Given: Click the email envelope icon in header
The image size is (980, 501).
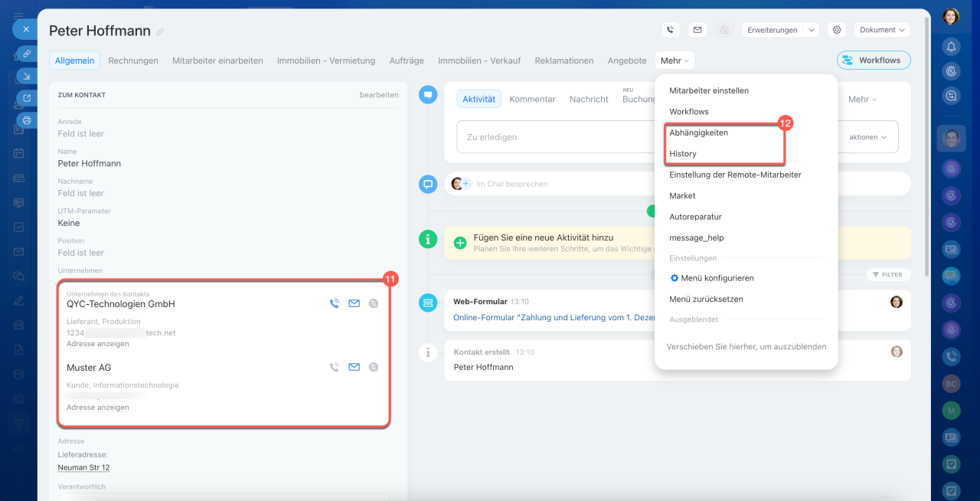Looking at the screenshot, I should click(697, 30).
